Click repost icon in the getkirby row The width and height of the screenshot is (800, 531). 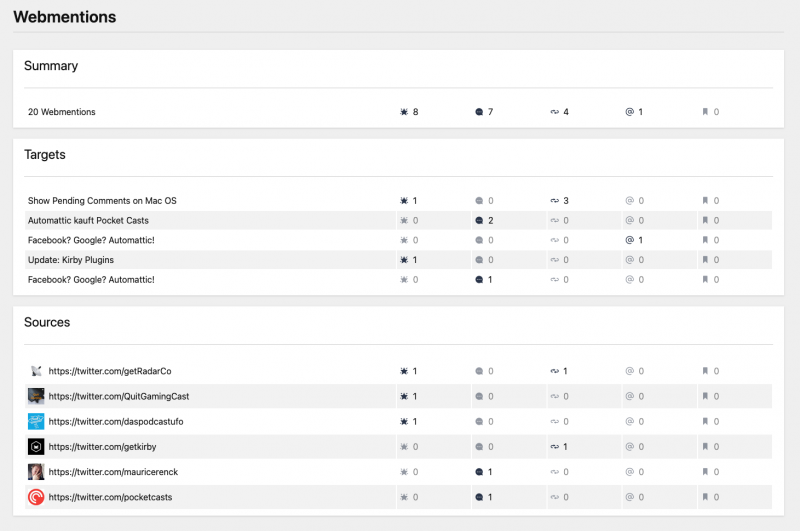tap(555, 447)
